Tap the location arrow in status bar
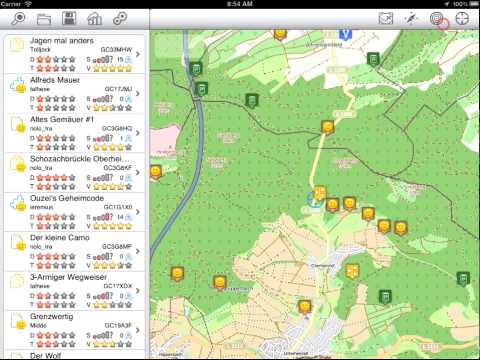Screen dimensions: 480x360 point(447,4)
